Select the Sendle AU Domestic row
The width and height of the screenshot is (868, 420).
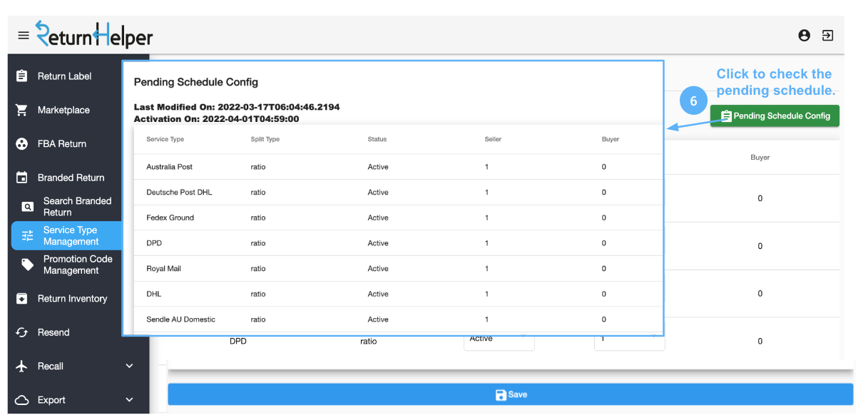pyautogui.click(x=397, y=319)
